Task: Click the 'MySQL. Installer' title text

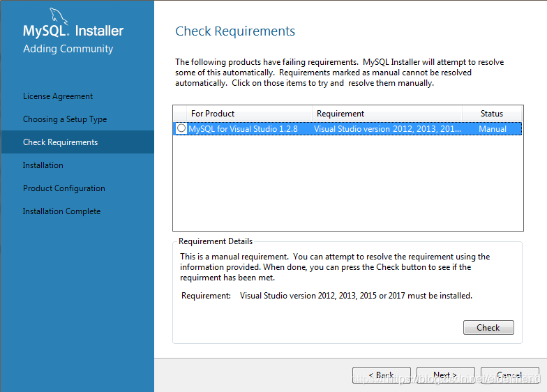Action: pos(73,31)
